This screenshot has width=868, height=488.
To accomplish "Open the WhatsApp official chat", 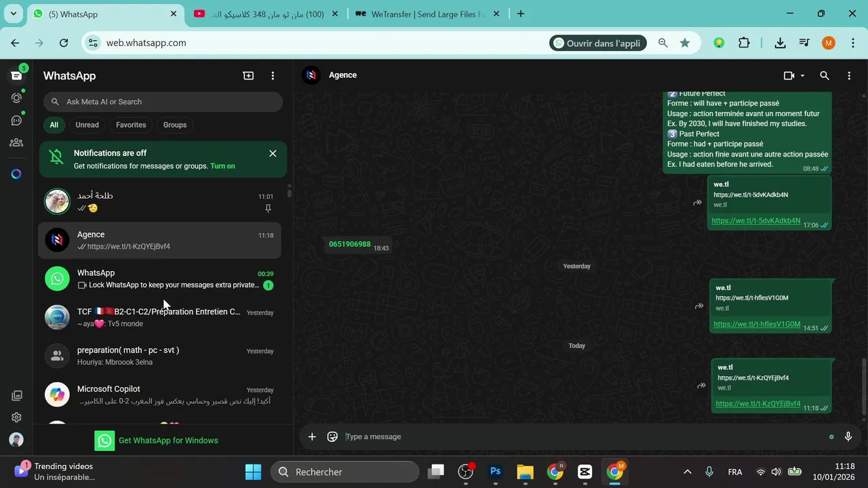I will [159, 279].
